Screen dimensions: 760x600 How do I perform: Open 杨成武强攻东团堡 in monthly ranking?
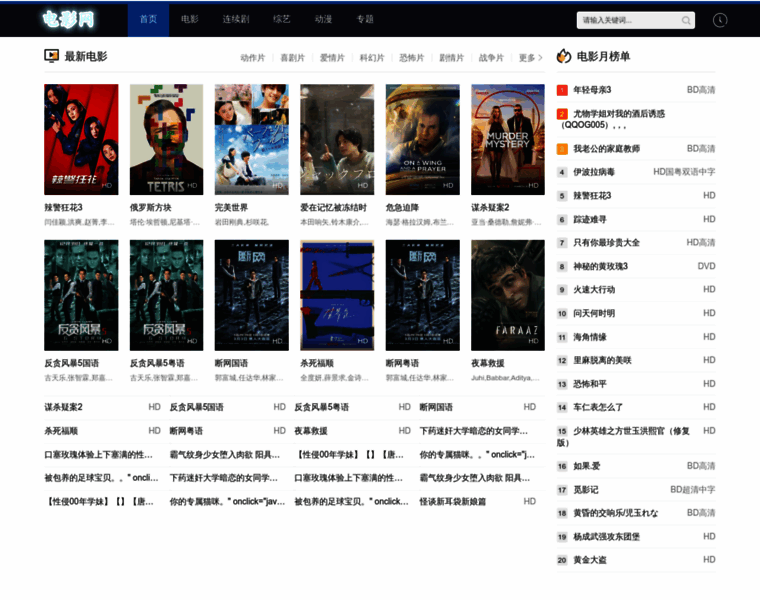tap(606, 537)
